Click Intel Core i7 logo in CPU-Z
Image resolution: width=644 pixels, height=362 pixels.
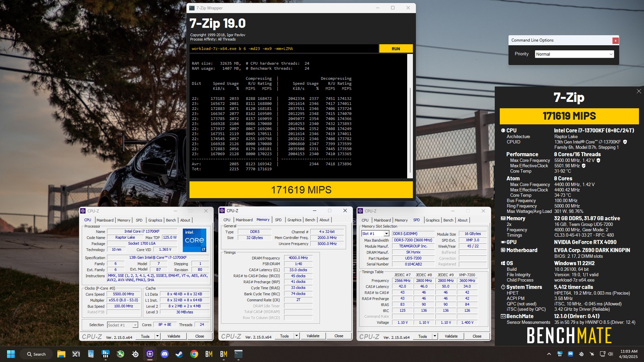coord(195,240)
